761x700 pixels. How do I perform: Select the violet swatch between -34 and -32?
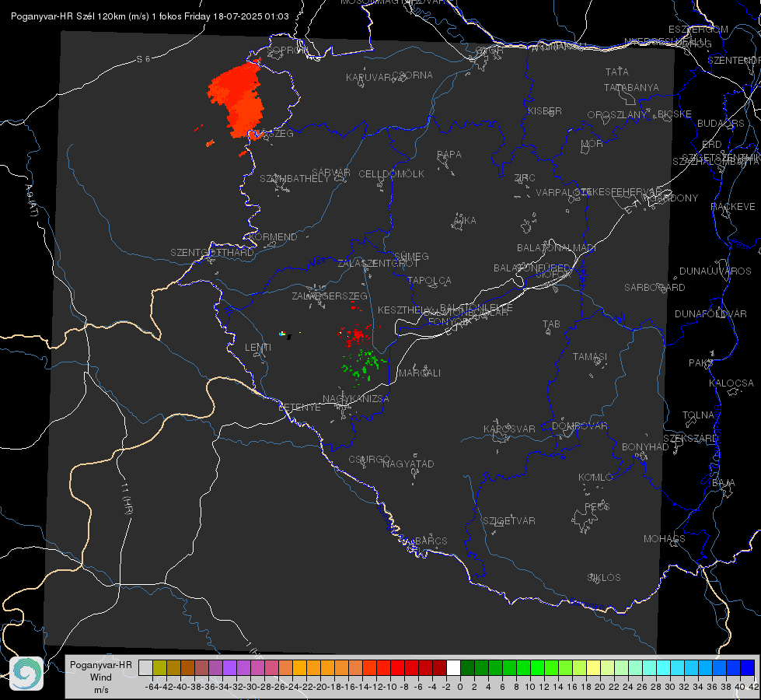[x=229, y=667]
